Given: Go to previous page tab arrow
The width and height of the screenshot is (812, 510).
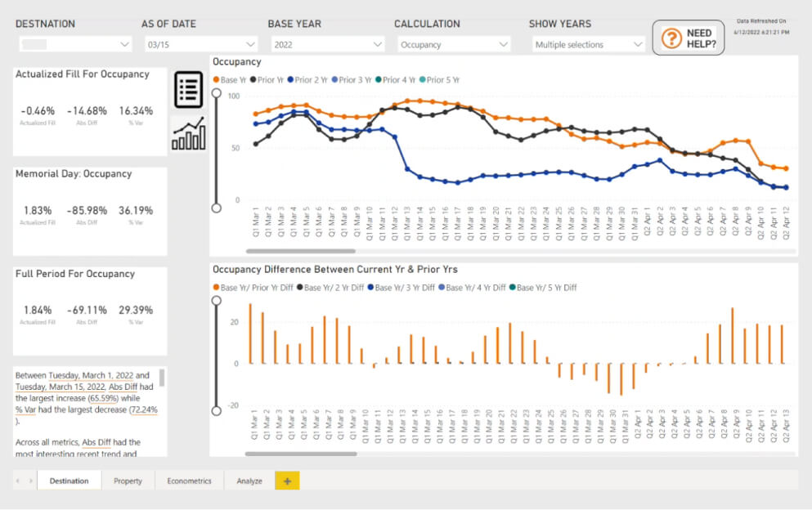Looking at the screenshot, I should click(18, 481).
